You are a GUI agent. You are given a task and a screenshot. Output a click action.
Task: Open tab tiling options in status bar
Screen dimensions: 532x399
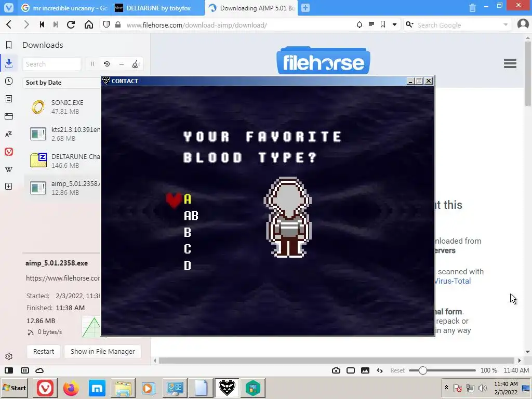[x=25, y=370]
